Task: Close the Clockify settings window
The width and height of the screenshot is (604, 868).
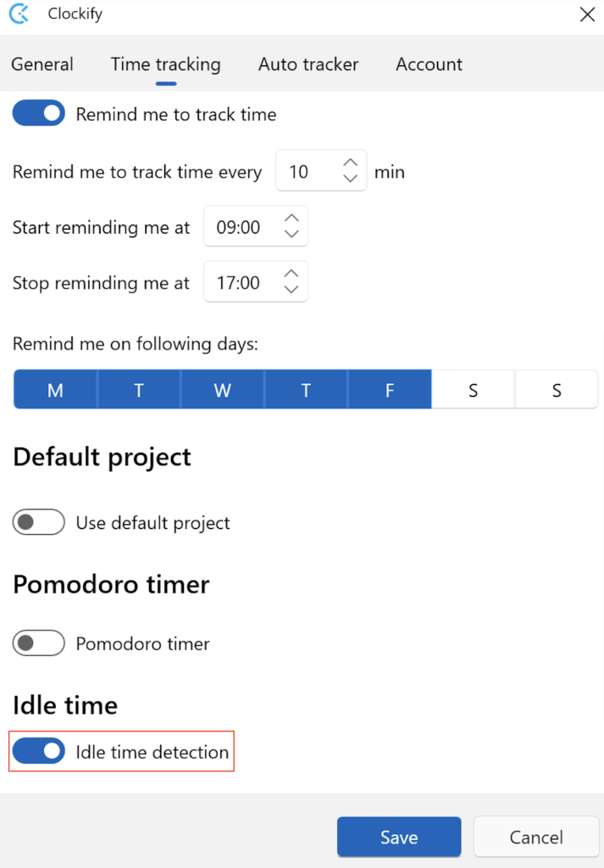Action: [x=587, y=14]
